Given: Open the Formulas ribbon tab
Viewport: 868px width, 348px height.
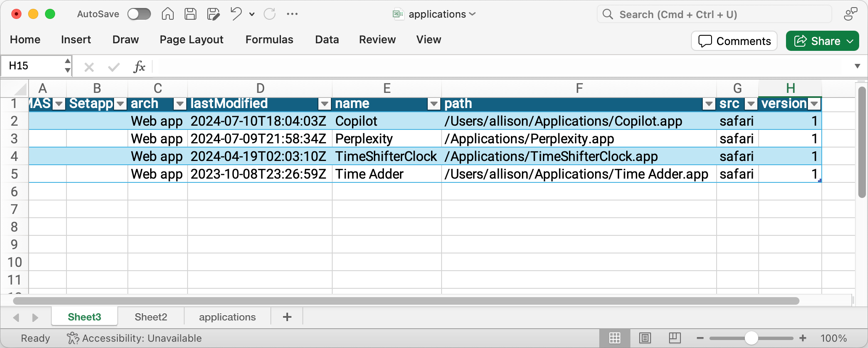Looking at the screenshot, I should click(x=269, y=40).
